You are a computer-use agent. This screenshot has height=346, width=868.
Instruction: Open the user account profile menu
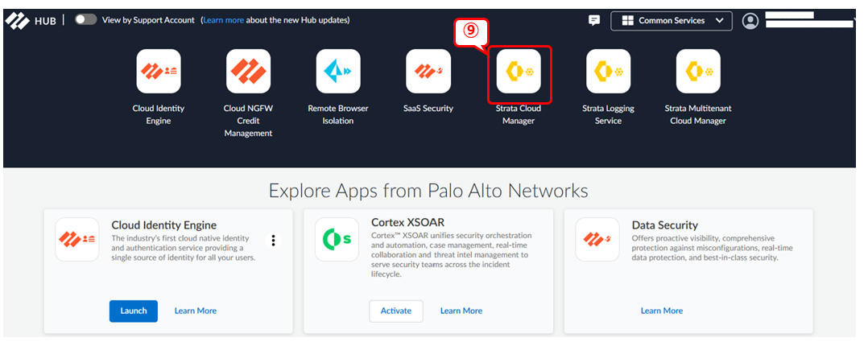[x=750, y=21]
